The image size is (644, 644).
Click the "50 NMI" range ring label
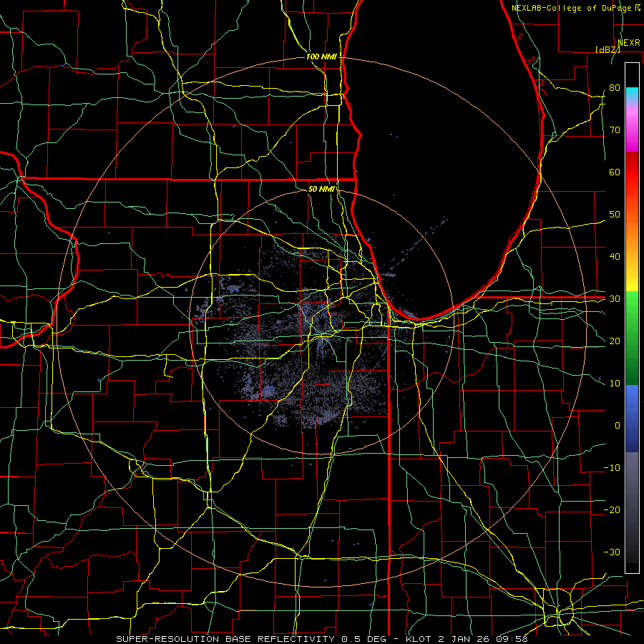tap(321, 189)
